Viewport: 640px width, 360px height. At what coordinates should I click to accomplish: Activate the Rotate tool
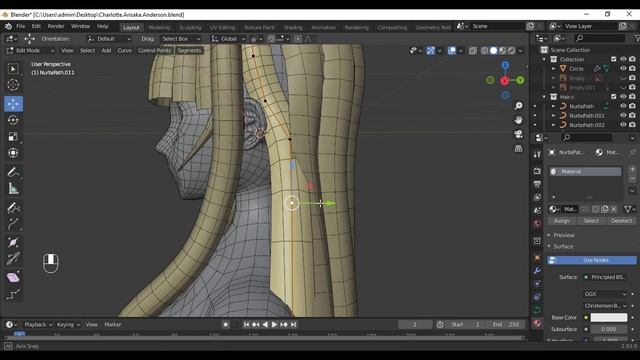point(13,120)
